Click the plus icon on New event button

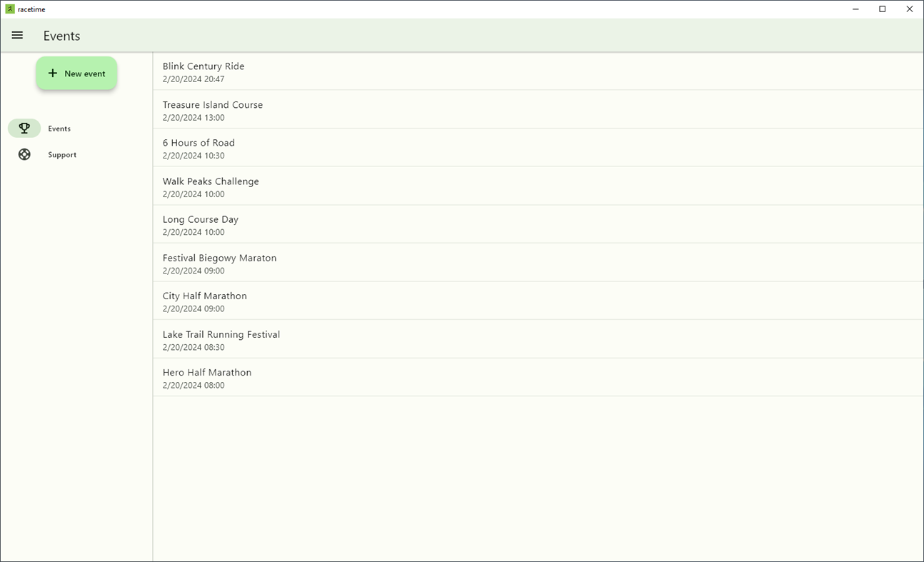pyautogui.click(x=52, y=73)
